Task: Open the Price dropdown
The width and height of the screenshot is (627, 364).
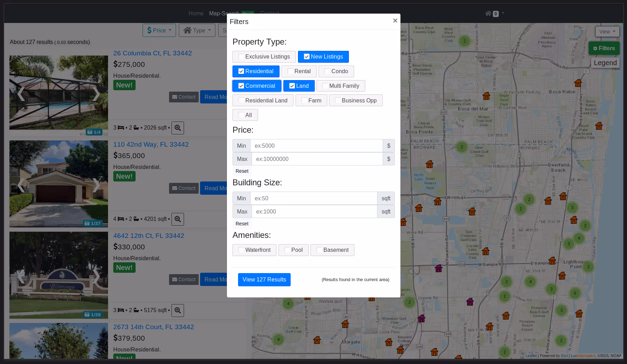Action: (x=159, y=30)
